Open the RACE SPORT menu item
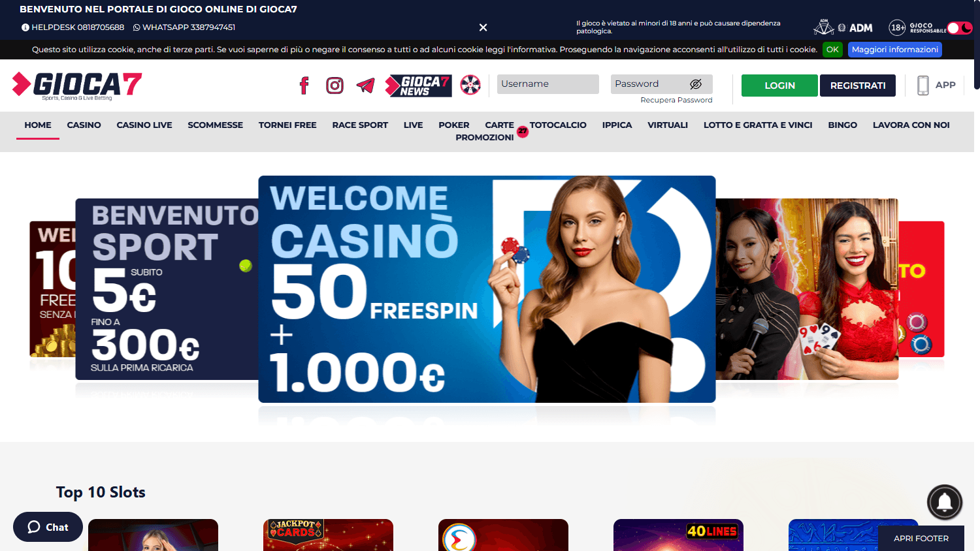 coord(360,125)
